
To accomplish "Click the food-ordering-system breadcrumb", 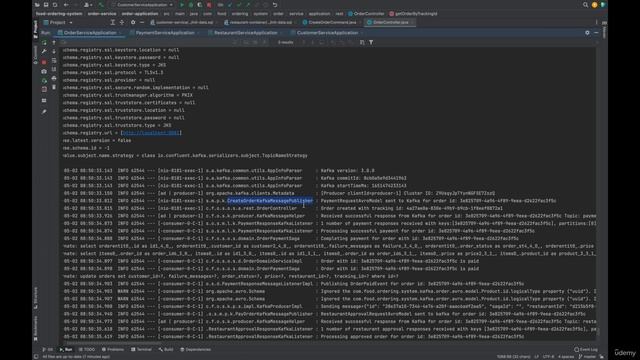I will [x=59, y=13].
